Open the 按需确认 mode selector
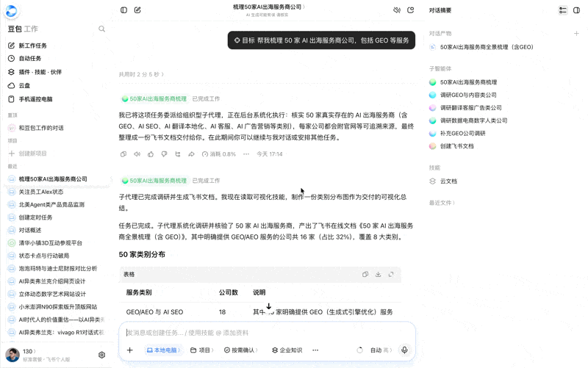The height and width of the screenshot is (368, 588). click(x=241, y=350)
